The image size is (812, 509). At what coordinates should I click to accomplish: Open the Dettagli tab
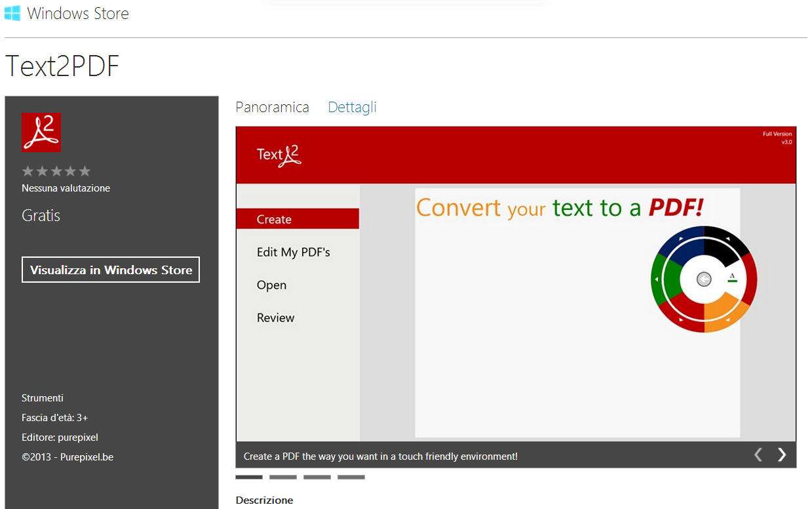(x=352, y=108)
